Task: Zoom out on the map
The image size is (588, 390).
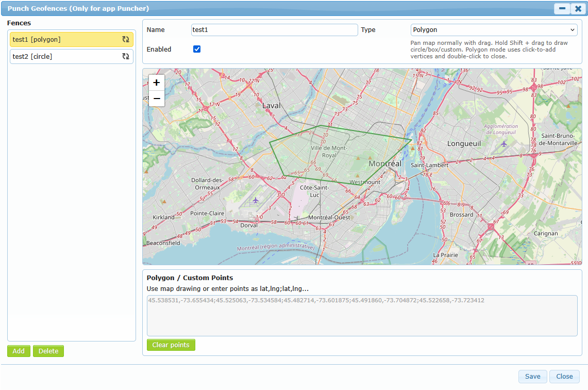Action: (157, 99)
